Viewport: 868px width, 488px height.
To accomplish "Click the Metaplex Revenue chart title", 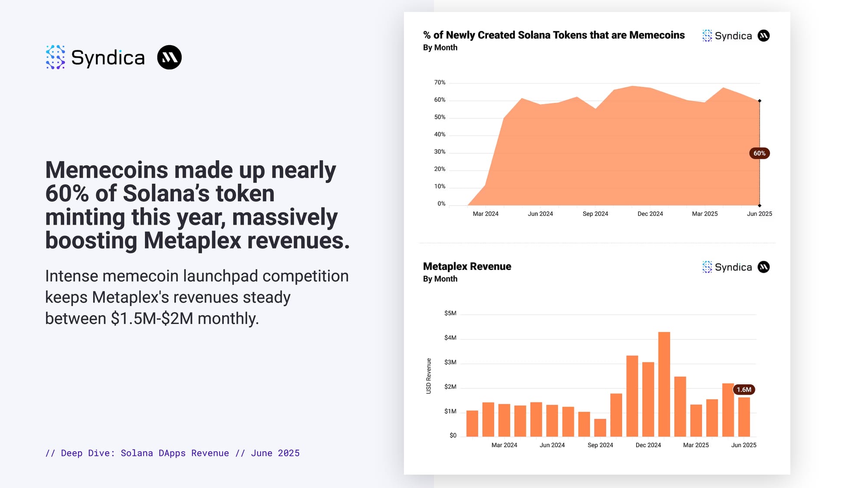I will pyautogui.click(x=467, y=266).
